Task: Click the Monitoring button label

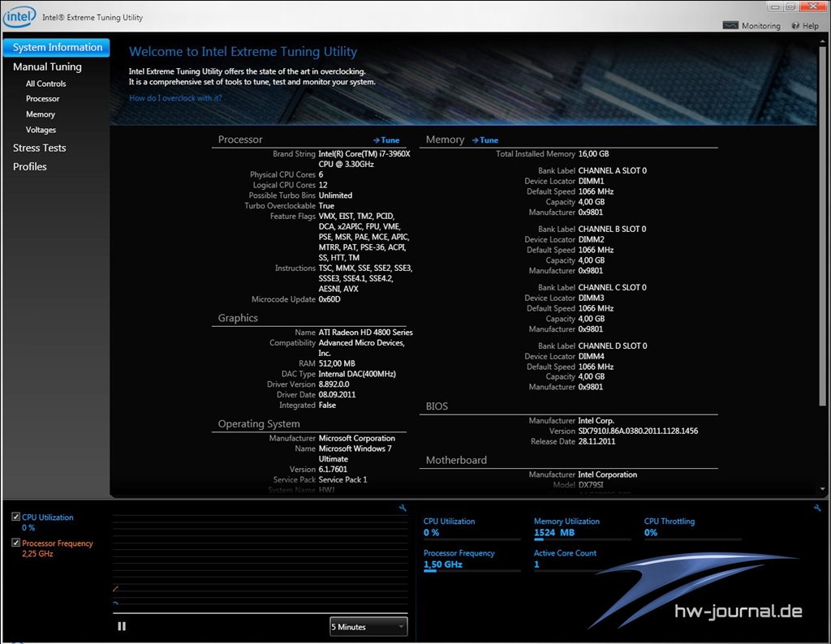Action: click(x=761, y=26)
